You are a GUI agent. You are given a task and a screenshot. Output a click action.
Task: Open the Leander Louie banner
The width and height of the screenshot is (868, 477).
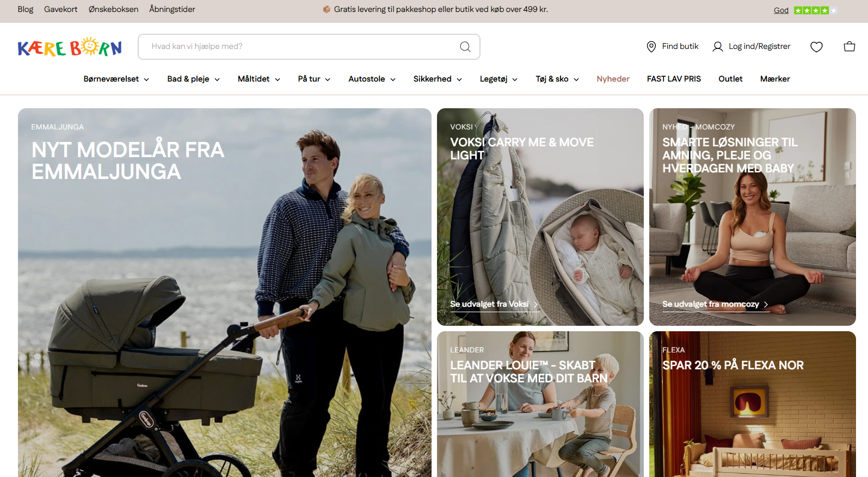(x=540, y=404)
